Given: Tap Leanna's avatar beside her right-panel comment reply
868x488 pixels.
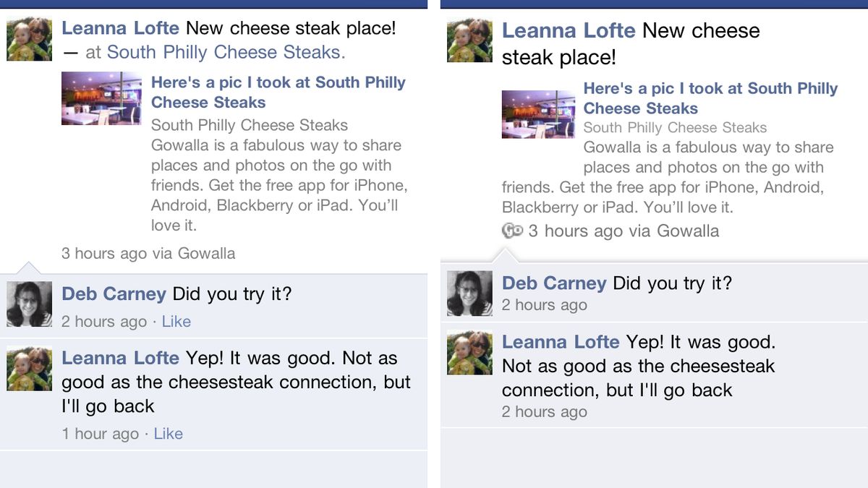Looking at the screenshot, I should pyautogui.click(x=469, y=353).
